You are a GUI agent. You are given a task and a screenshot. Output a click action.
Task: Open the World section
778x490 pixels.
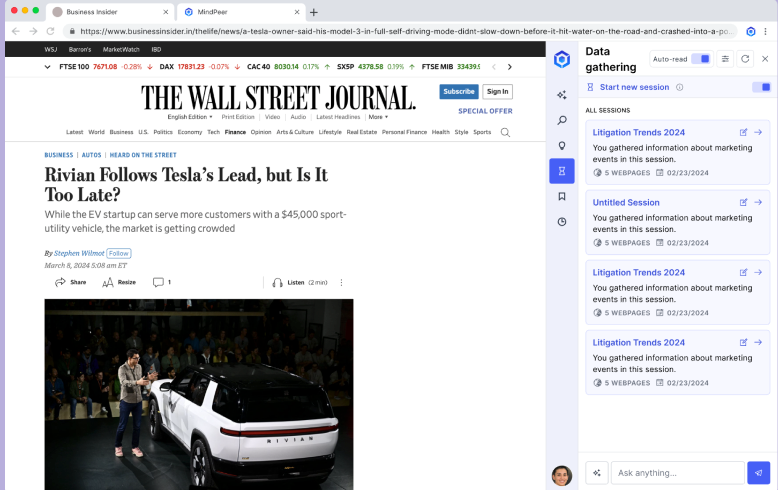click(x=96, y=132)
